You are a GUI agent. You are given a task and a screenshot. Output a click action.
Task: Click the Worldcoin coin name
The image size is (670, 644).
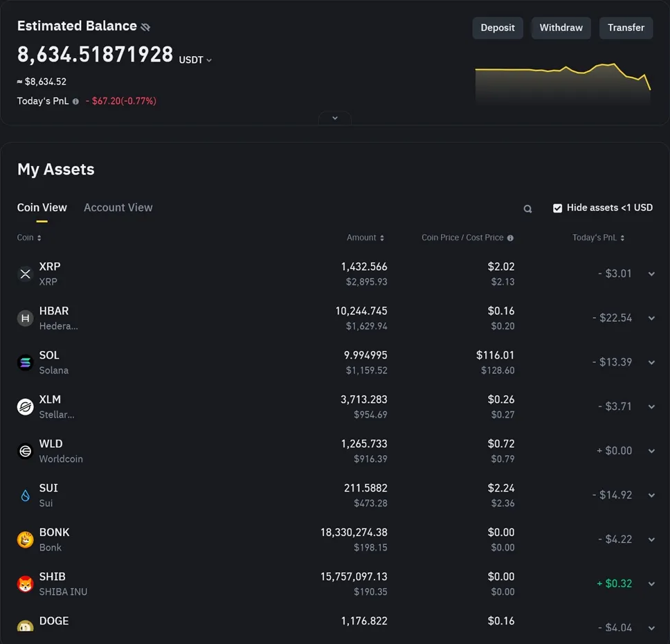click(x=61, y=459)
